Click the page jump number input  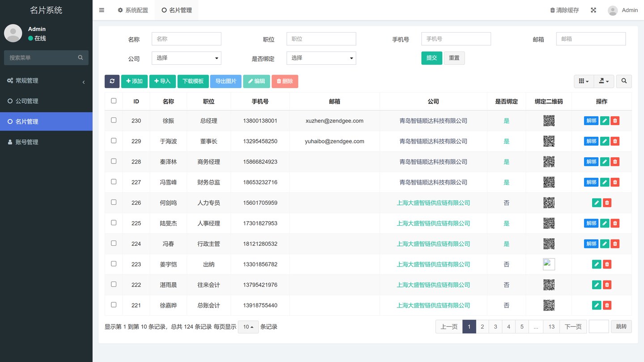(599, 327)
